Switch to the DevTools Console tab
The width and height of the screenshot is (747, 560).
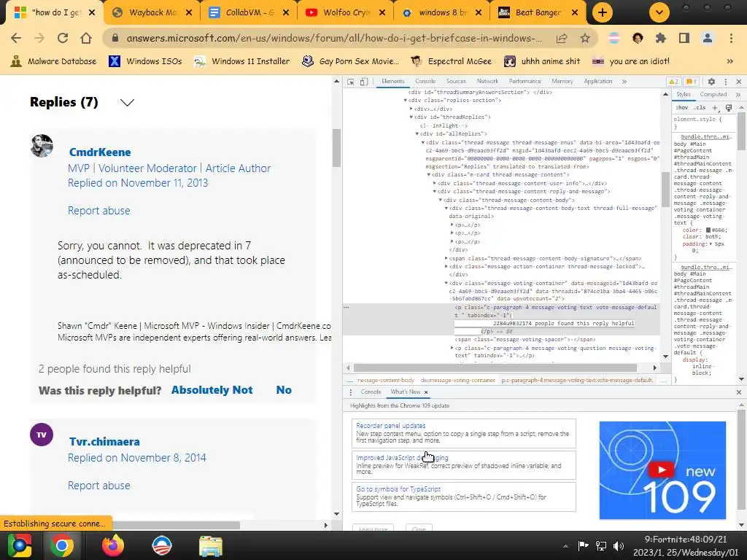[x=425, y=82]
